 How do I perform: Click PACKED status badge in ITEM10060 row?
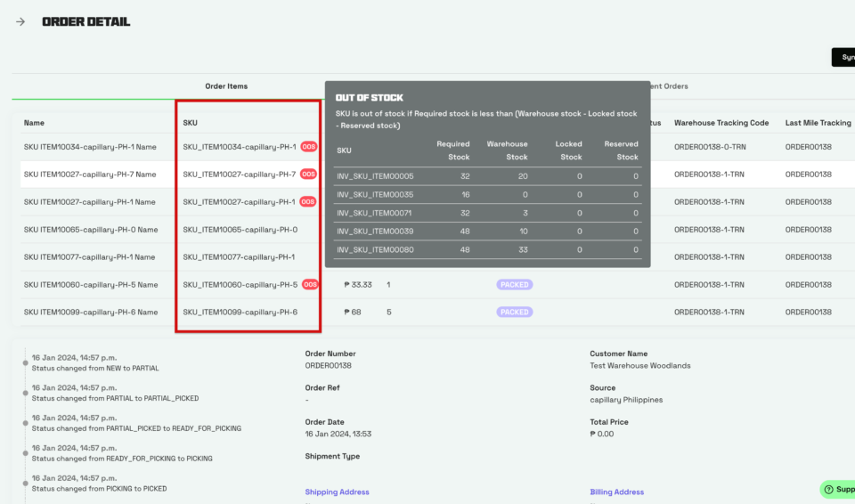pyautogui.click(x=515, y=285)
